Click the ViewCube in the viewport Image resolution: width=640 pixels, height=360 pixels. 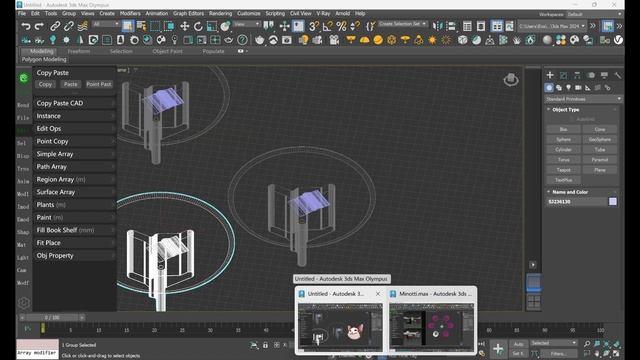pos(511,80)
